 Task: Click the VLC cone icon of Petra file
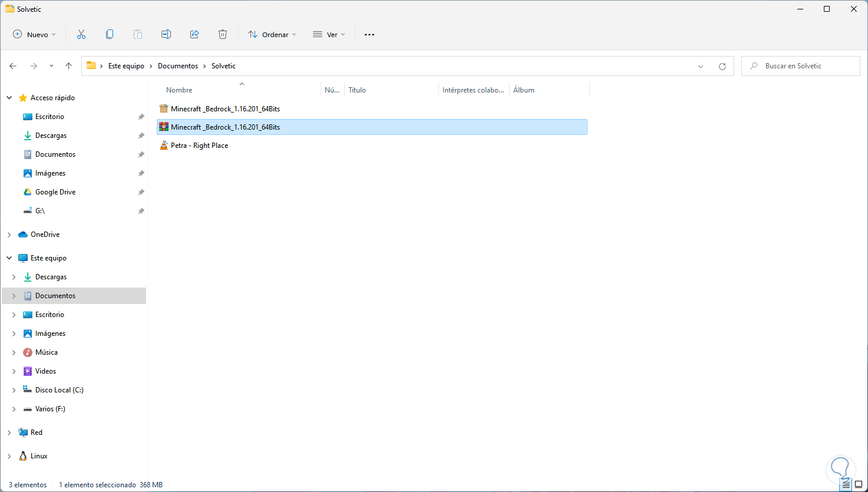pos(164,145)
